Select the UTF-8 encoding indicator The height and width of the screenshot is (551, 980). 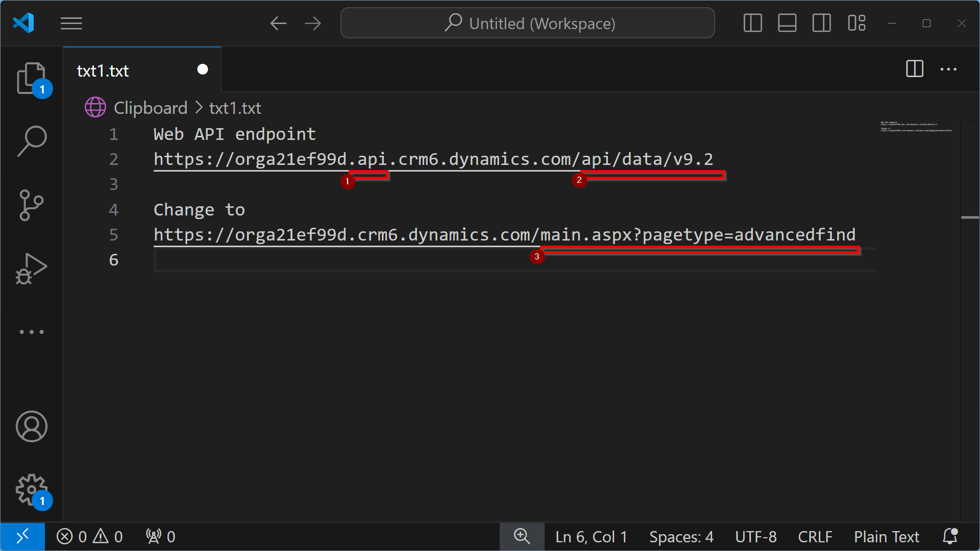tap(756, 537)
